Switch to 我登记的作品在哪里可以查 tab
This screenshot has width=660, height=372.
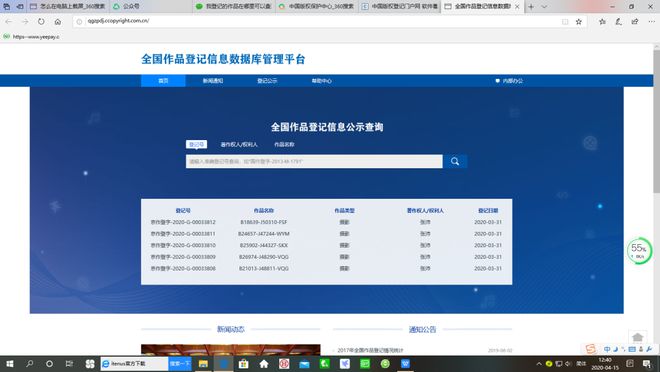[x=234, y=6]
